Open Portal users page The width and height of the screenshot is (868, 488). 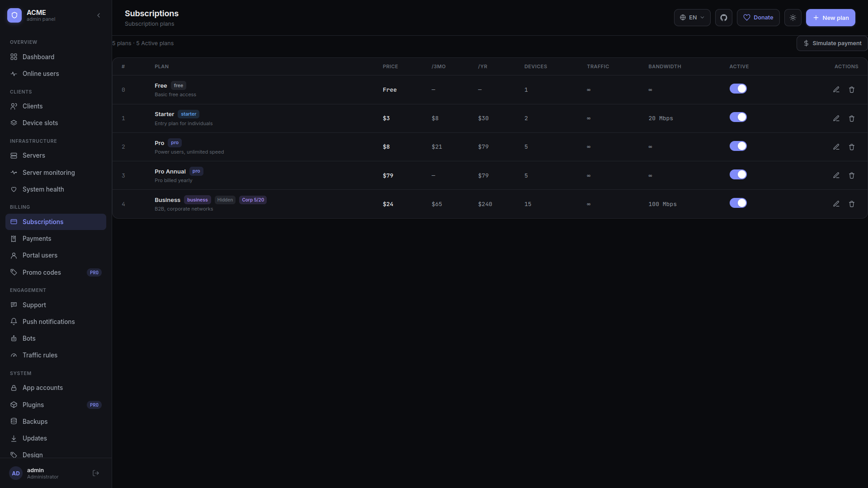point(56,255)
